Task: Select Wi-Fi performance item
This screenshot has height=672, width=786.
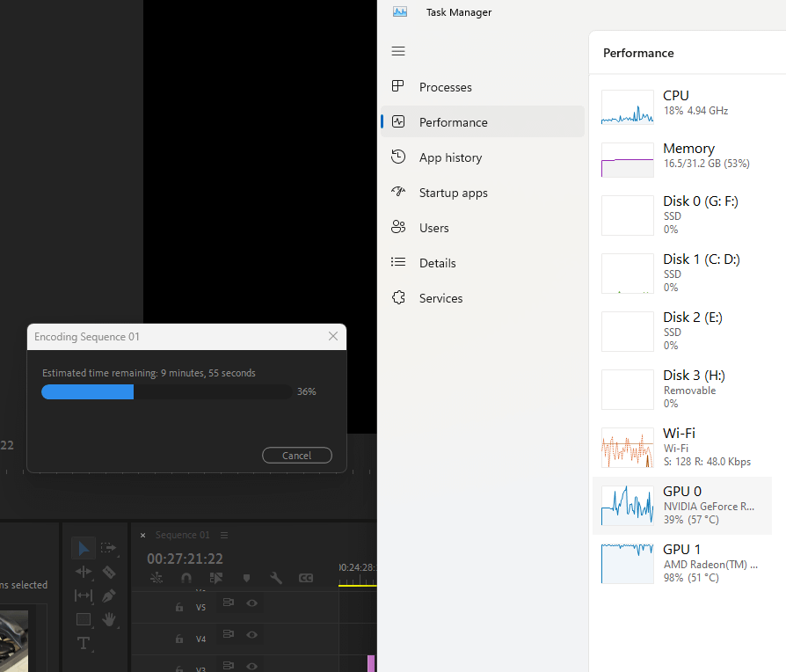Action: pyautogui.click(x=682, y=448)
